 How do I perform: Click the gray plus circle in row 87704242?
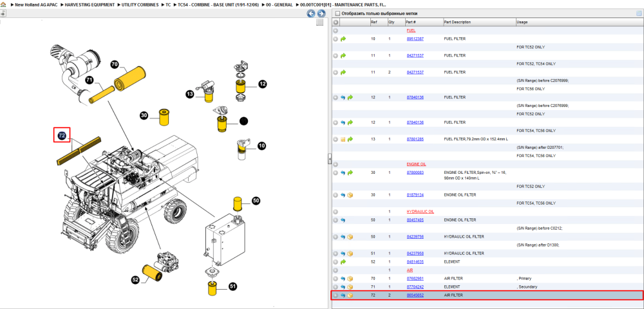coord(336,287)
